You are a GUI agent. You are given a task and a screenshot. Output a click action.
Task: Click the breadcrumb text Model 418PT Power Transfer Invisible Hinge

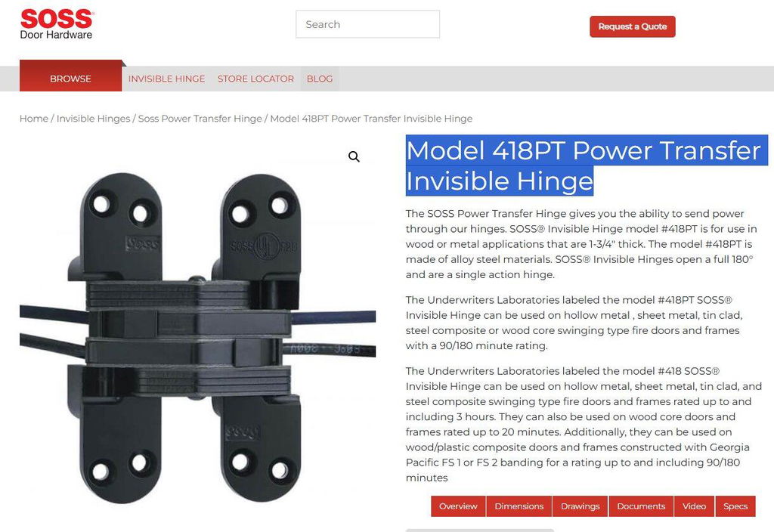371,119
